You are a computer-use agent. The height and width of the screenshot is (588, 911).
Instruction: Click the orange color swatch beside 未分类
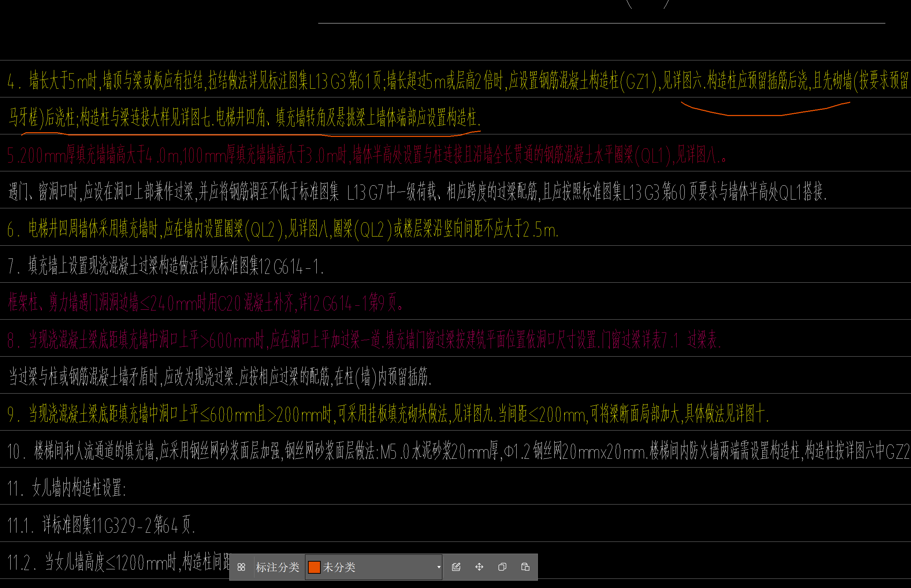tap(314, 567)
